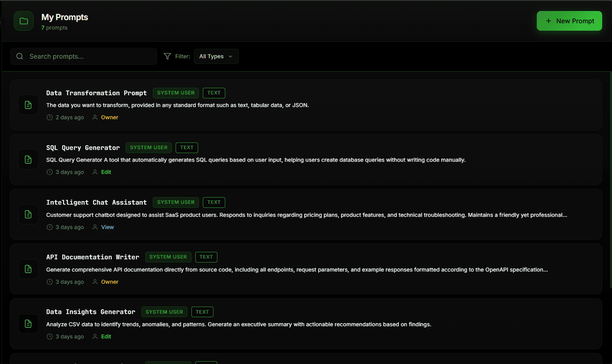The width and height of the screenshot is (612, 364).
Task: Click '2 days ago' on Data Transformation Prompt
Action: [x=70, y=117]
